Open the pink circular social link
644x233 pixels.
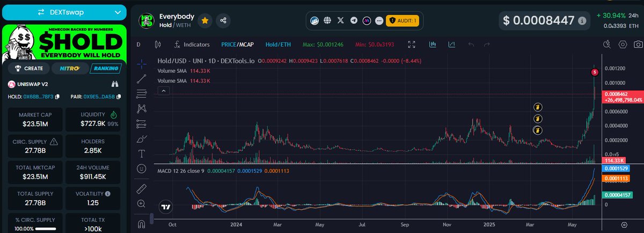pos(367,20)
